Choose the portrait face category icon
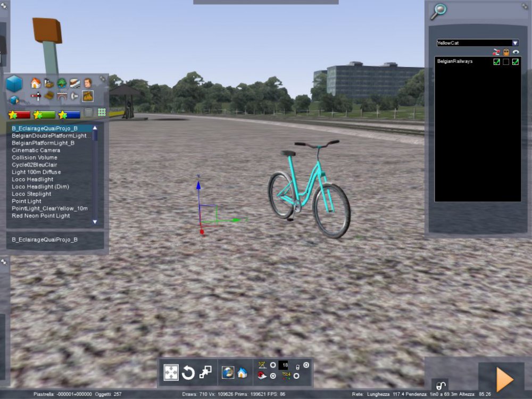The width and height of the screenshot is (532, 399). [88, 83]
